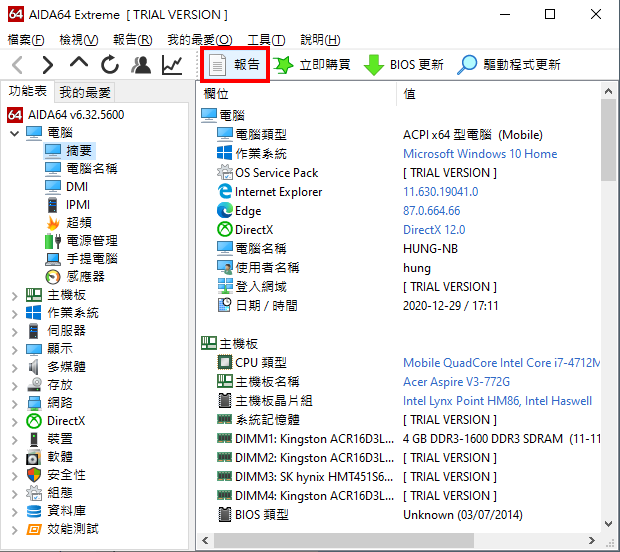Click the refresh toolbar icon
The height and width of the screenshot is (552, 620).
(110, 65)
